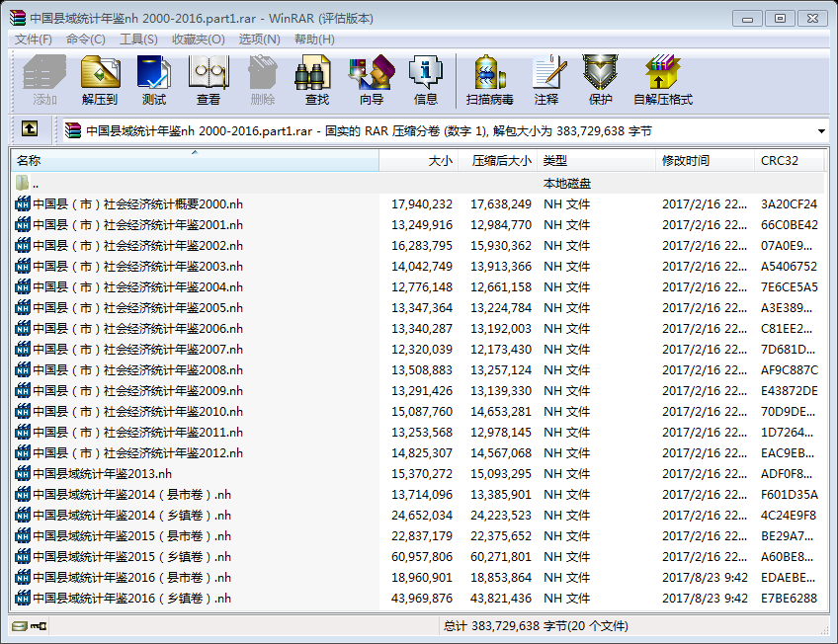838x644 pixels.
Task: Sort by the 类型 column header
Action: 597,161
